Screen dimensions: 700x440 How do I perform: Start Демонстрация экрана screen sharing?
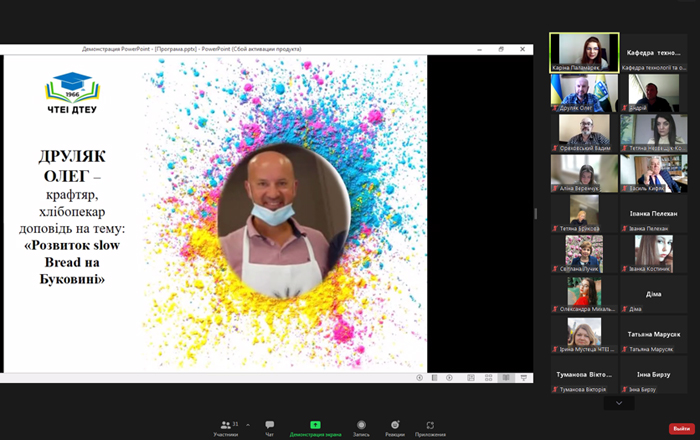(315, 428)
